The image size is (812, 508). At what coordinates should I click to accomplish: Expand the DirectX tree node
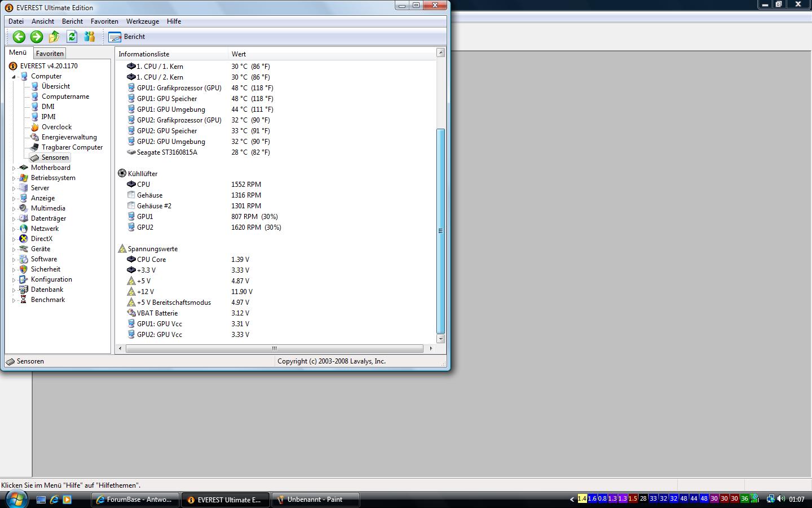(14, 239)
